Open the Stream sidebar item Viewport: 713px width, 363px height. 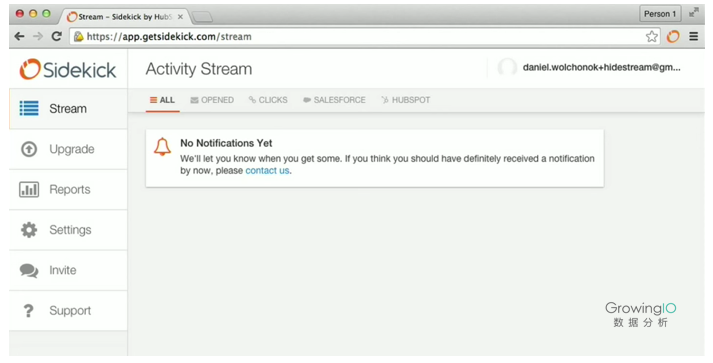coord(68,109)
